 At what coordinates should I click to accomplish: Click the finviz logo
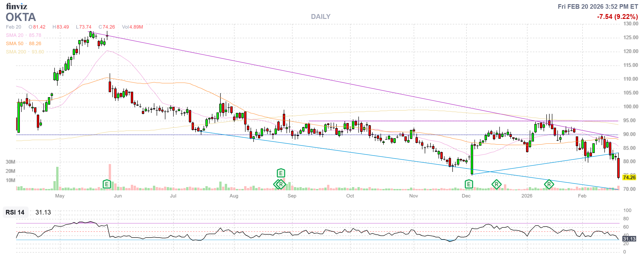[x=17, y=6]
